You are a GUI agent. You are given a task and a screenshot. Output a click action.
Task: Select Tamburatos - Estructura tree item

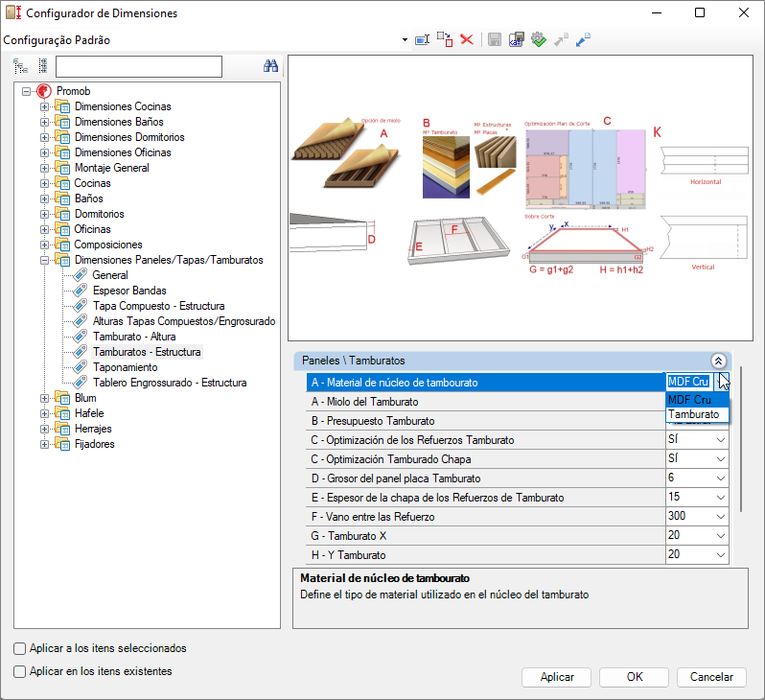pyautogui.click(x=147, y=352)
